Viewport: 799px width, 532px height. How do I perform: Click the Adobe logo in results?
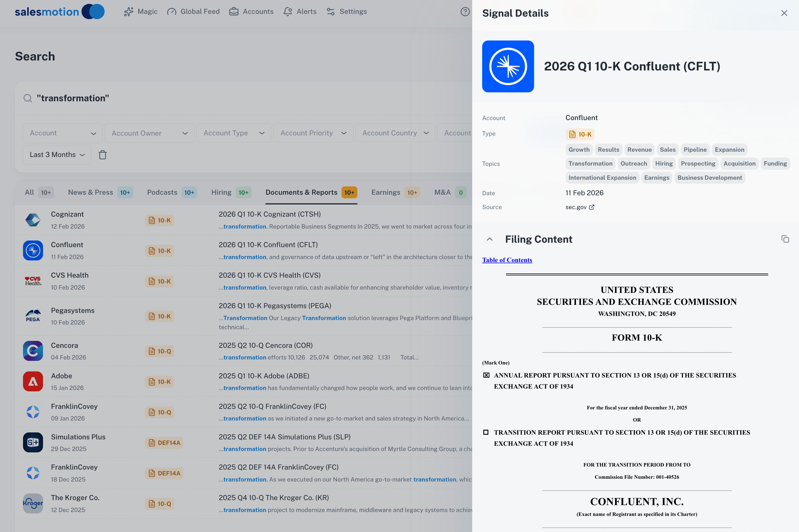point(33,382)
